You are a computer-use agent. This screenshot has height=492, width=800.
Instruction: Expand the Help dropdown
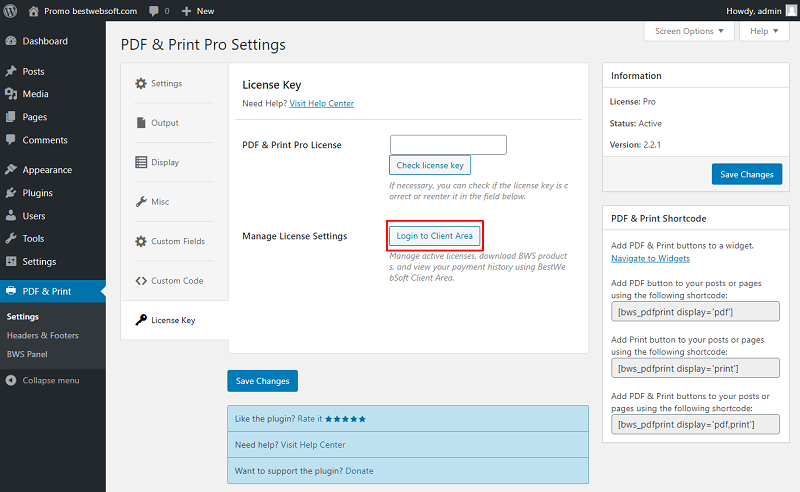click(x=764, y=31)
